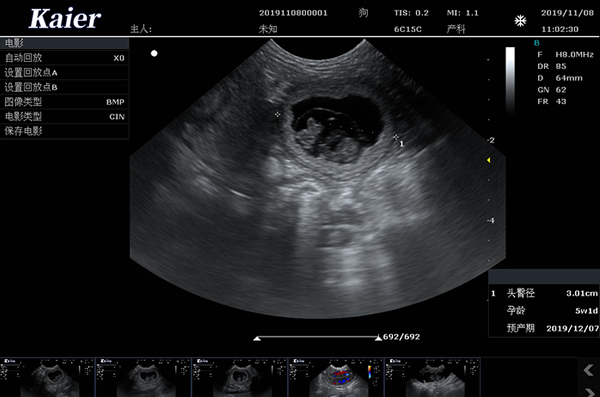Screen dimensions: 600x397
Task: Select the left measurement caliper cross
Action: (277, 114)
